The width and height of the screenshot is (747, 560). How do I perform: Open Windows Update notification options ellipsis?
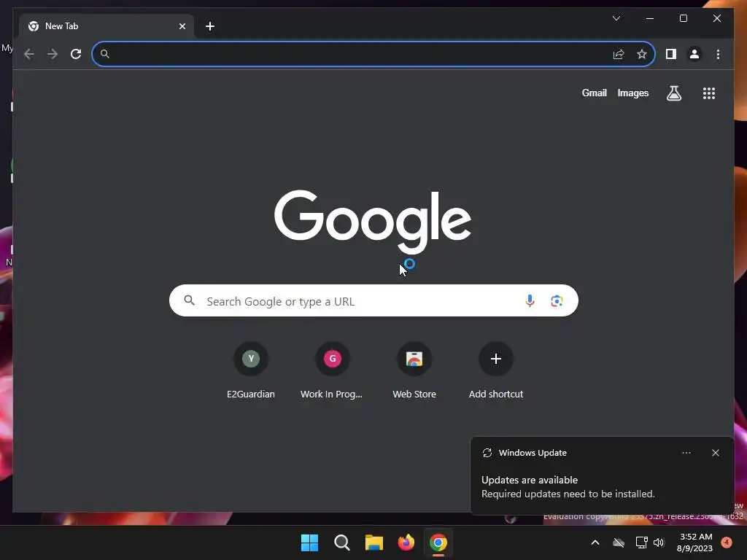[686, 453]
